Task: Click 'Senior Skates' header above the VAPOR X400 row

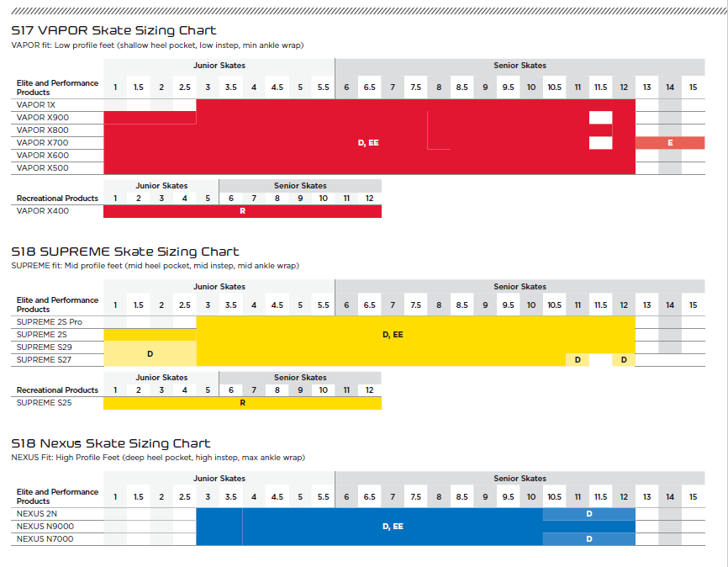Action: [x=300, y=186]
